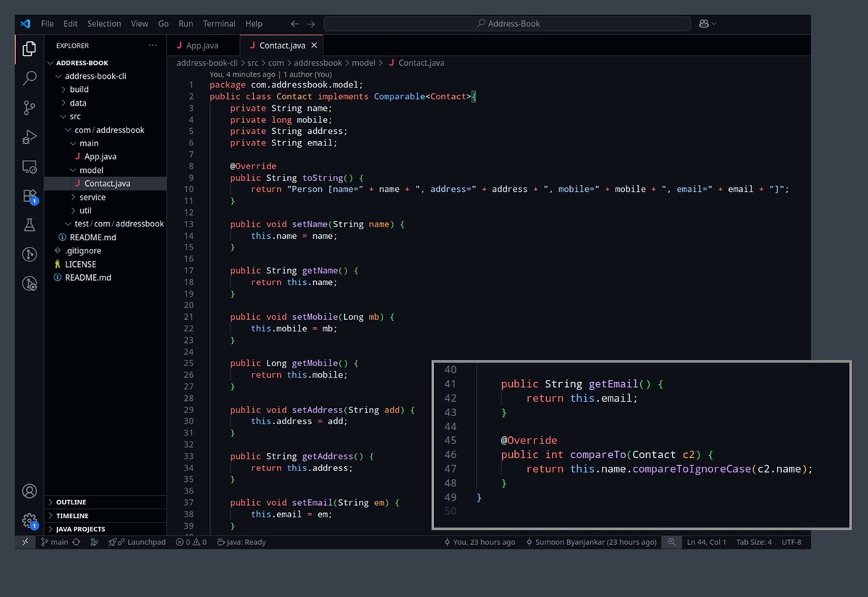Viewport: 868px width, 597px height.
Task: Expand the data folder
Action: pos(106,103)
